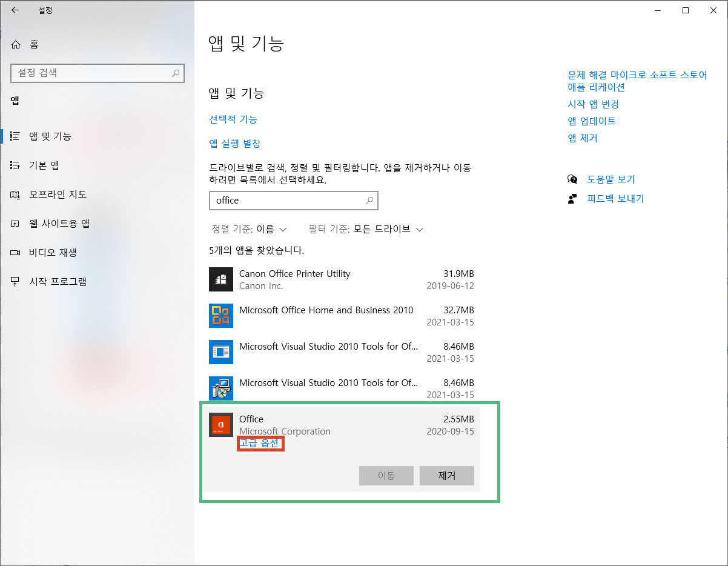Go back with the arrow icon
The width and height of the screenshot is (728, 566).
15,10
